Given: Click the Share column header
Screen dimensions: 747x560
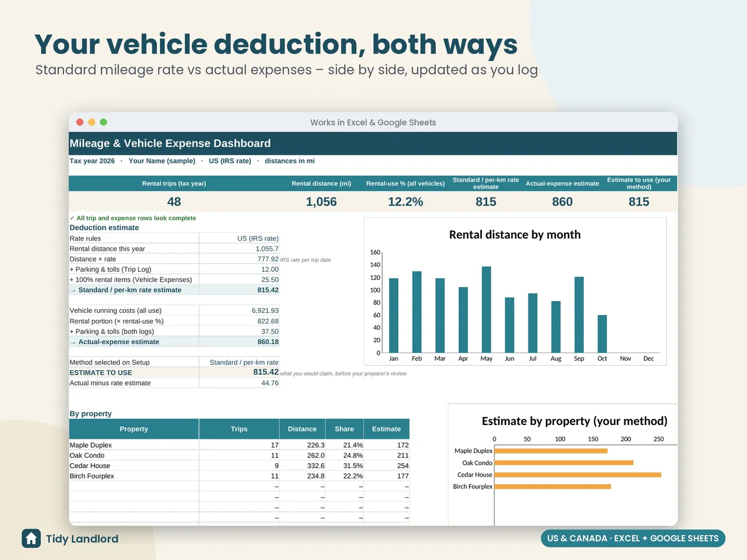Looking at the screenshot, I should (344, 429).
